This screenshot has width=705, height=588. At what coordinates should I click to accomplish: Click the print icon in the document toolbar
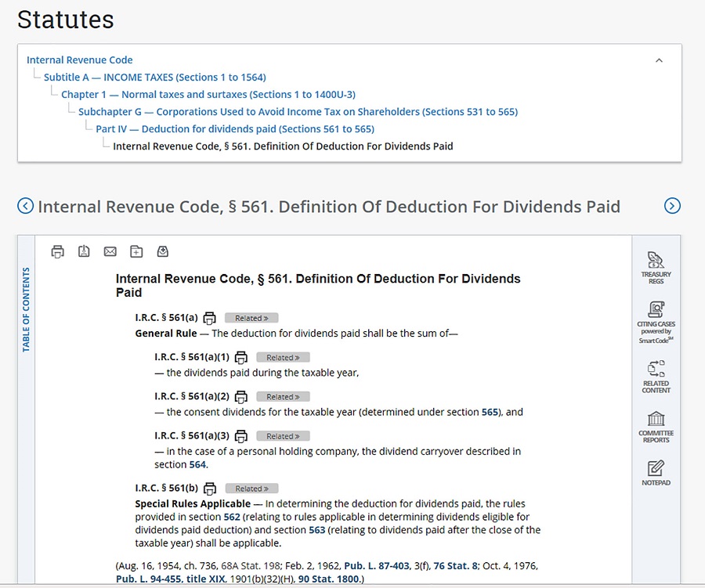point(57,251)
